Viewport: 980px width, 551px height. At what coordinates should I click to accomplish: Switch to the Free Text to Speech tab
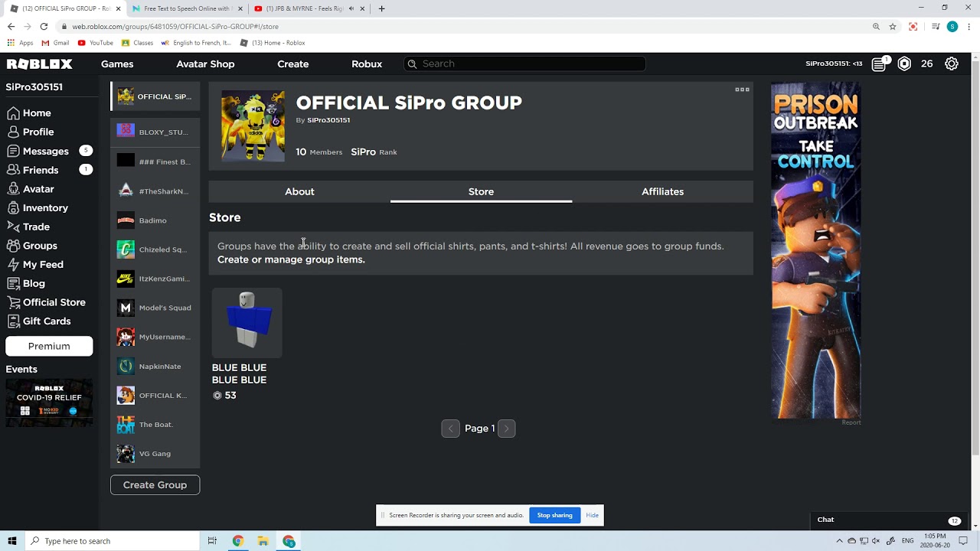pyautogui.click(x=187, y=8)
